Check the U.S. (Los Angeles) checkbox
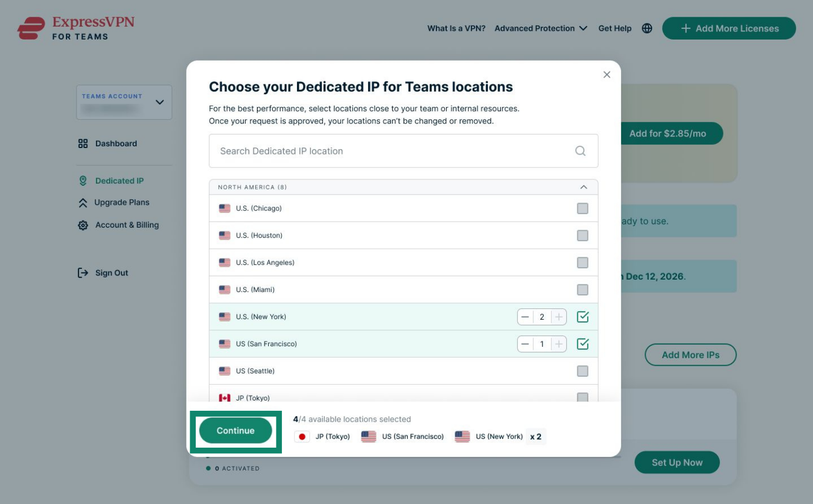Screen dimensions: 813x504 [583, 263]
